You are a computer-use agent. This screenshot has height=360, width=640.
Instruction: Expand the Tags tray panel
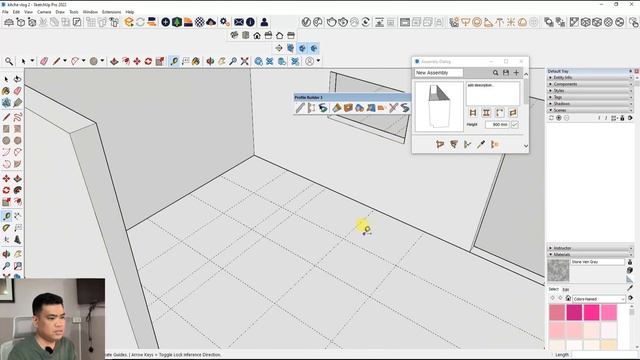point(591,97)
